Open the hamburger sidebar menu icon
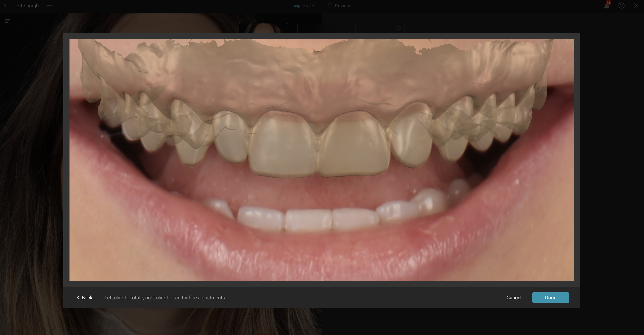644x335 pixels. (x=7, y=21)
